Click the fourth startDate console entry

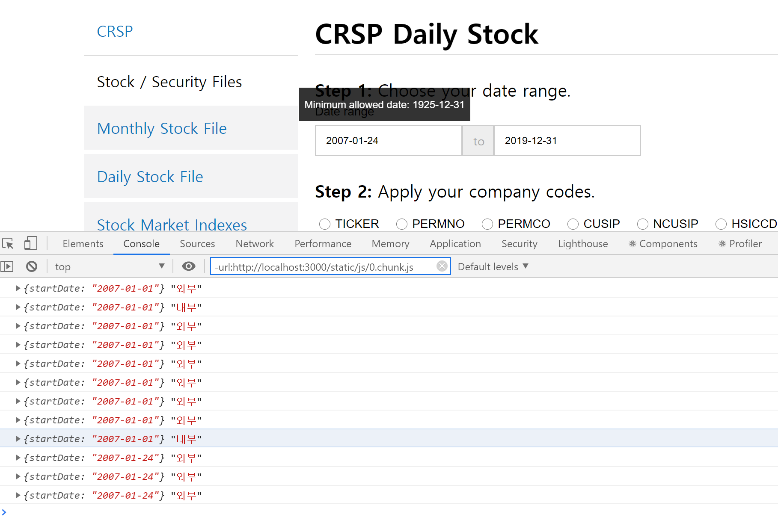pos(389,345)
